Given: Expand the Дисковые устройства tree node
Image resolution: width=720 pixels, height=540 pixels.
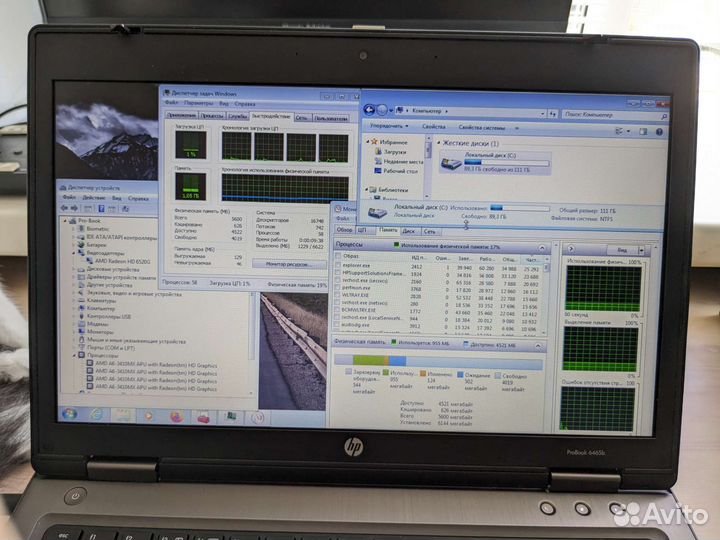Looking at the screenshot, I should [x=73, y=269].
